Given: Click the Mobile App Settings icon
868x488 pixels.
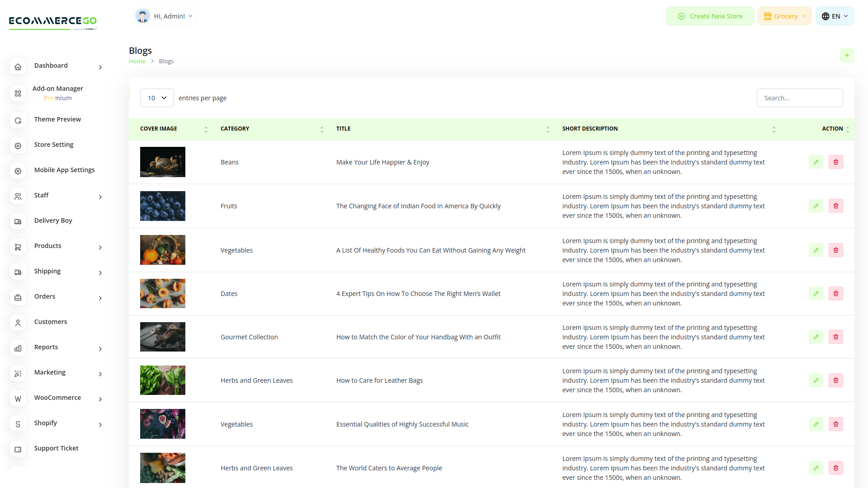Looking at the screenshot, I should [x=18, y=171].
